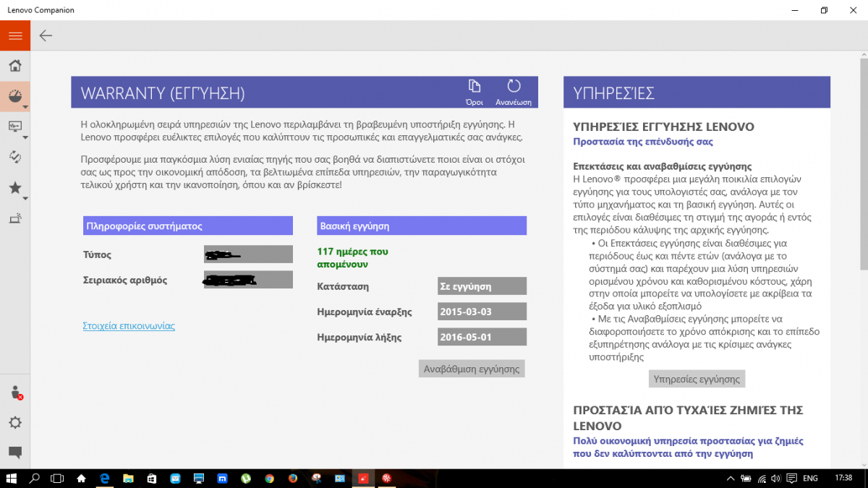Click the Όροι terms icon

475,92
